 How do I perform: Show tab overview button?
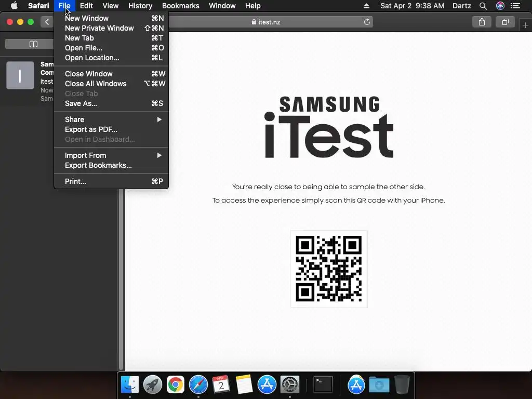[505, 22]
